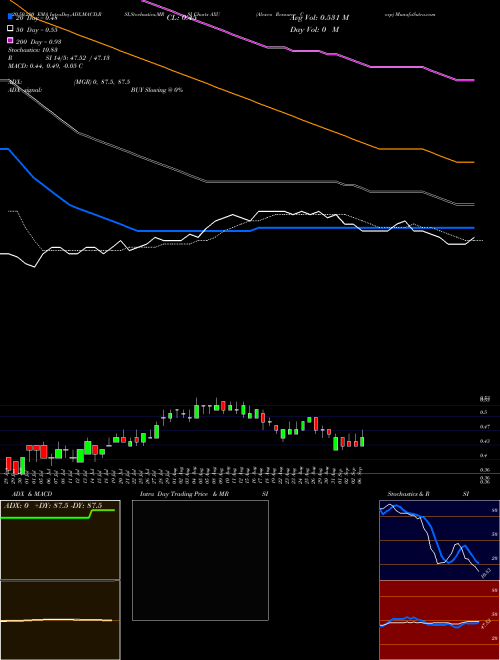The height and width of the screenshot is (660, 500).
Task: Open the blue Stochastics chart panel
Action: (x=439, y=540)
